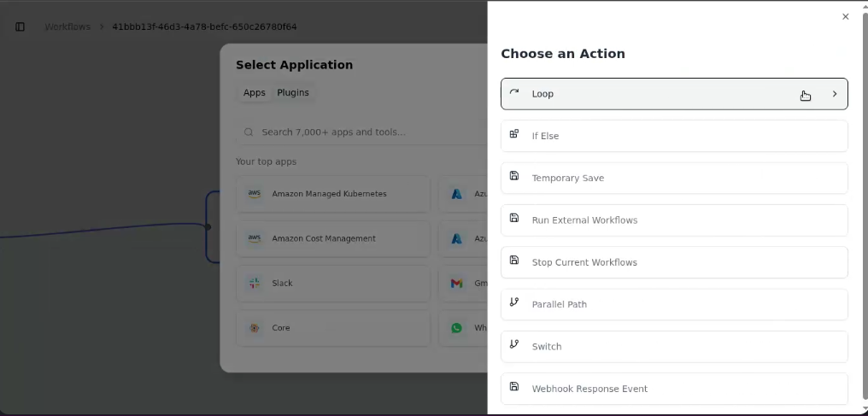Switch to the Plugins tab
Viewport: 868px width, 416px height.
click(x=293, y=92)
